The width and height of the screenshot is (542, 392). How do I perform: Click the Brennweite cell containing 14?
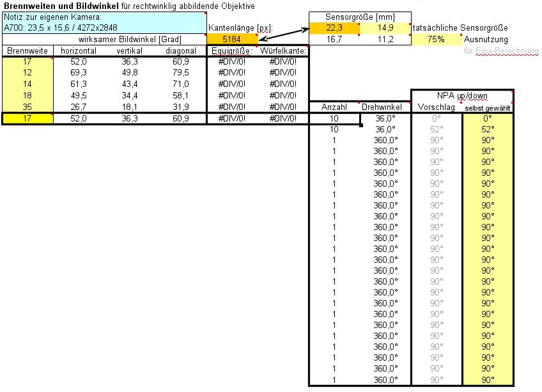click(x=27, y=84)
